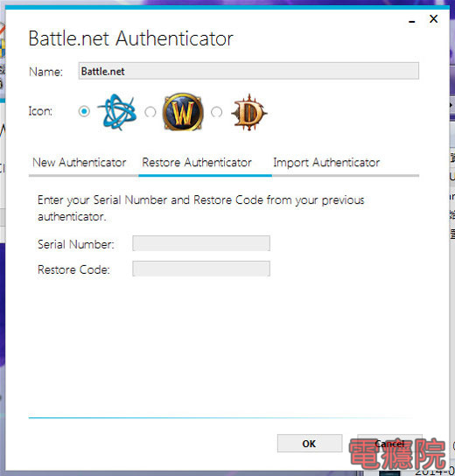Switch to the New Authenticator tab
The image size is (455, 476).
[x=80, y=163]
